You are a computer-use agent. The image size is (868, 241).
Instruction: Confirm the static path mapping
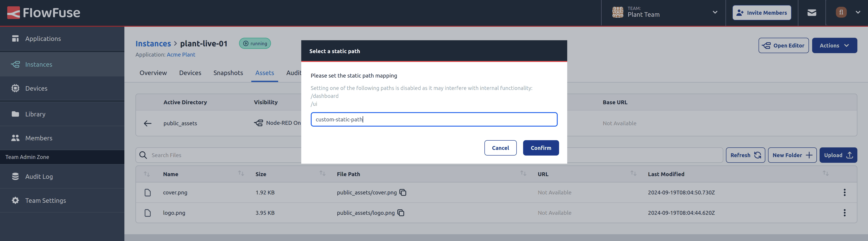(541, 148)
